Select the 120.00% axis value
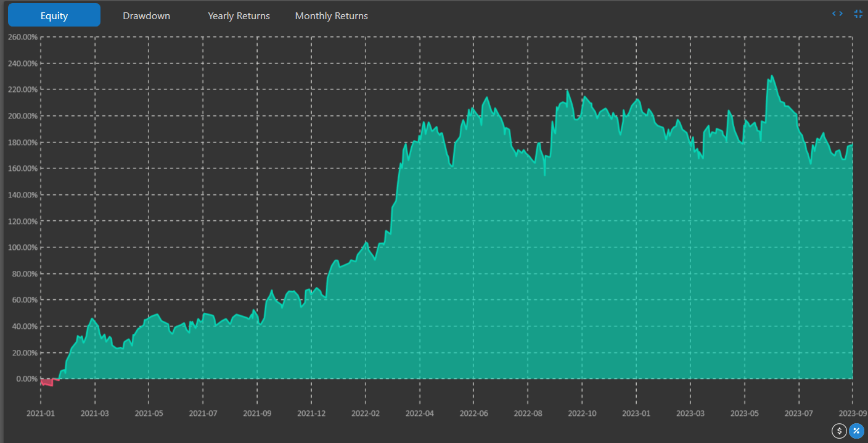 (23, 221)
